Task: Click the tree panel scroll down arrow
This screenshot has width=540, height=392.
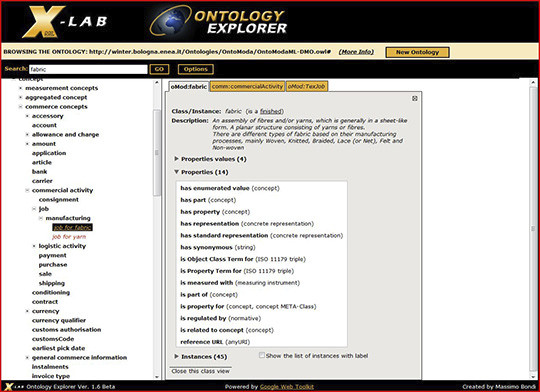Action: pyautogui.click(x=157, y=377)
